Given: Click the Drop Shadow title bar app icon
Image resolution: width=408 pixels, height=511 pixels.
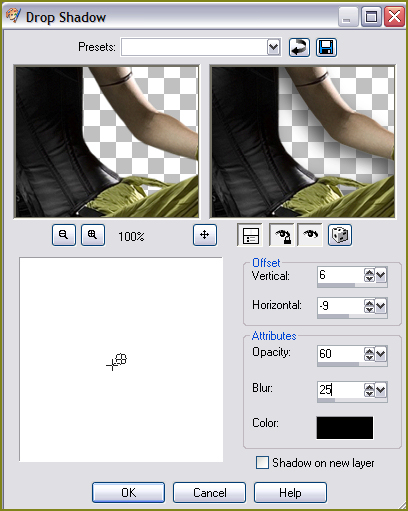Looking at the screenshot, I should (14, 16).
